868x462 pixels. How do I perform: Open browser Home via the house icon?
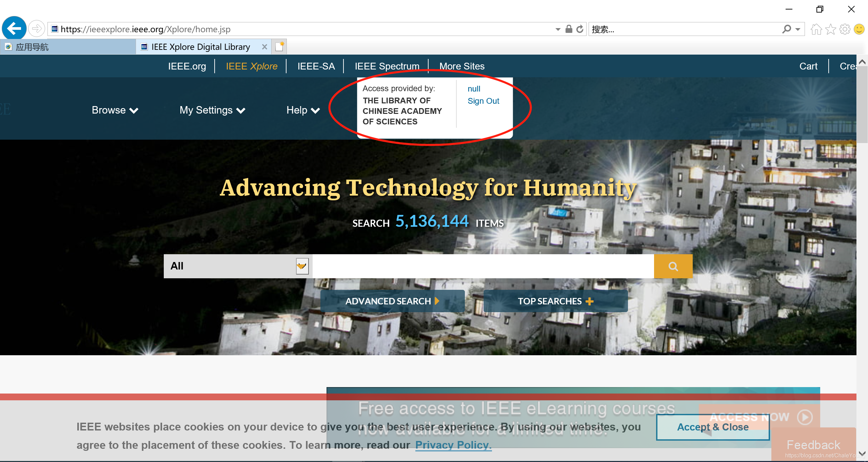click(816, 29)
